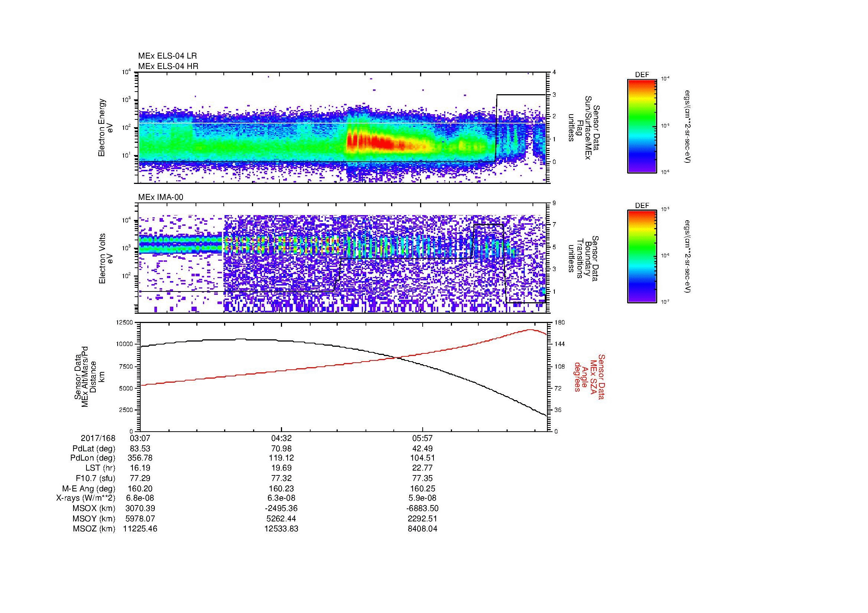Image resolution: width=868 pixels, height=613 pixels.
Task: Click the time tick 05:57
Action: [x=423, y=438]
